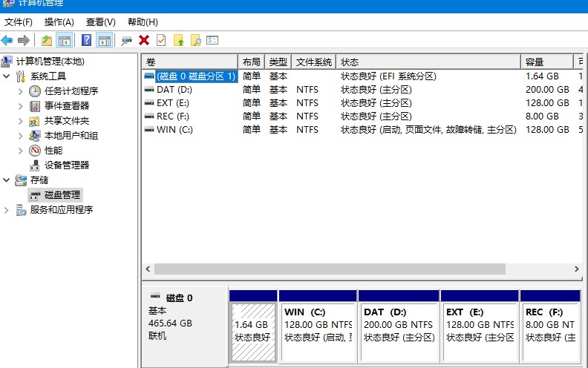Click the Storage (存储) icon
The image size is (588, 368).
(x=21, y=180)
